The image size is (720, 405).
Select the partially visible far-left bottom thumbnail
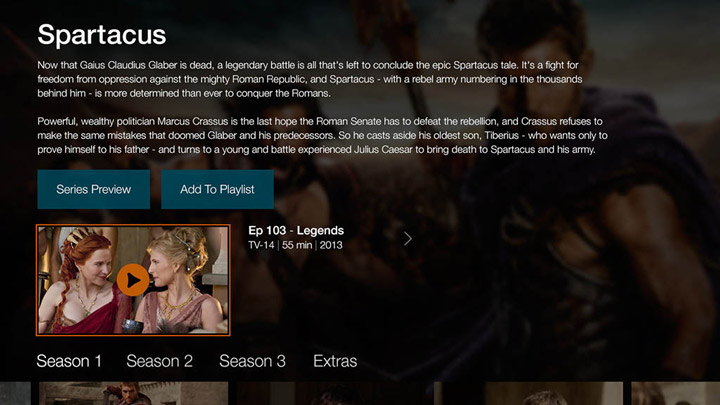(x=15, y=394)
